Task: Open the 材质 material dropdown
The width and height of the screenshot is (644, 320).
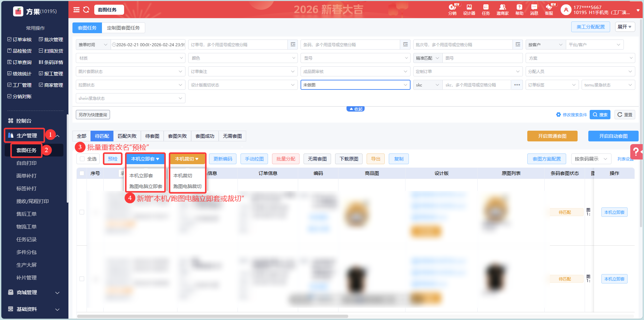Action: [x=130, y=58]
